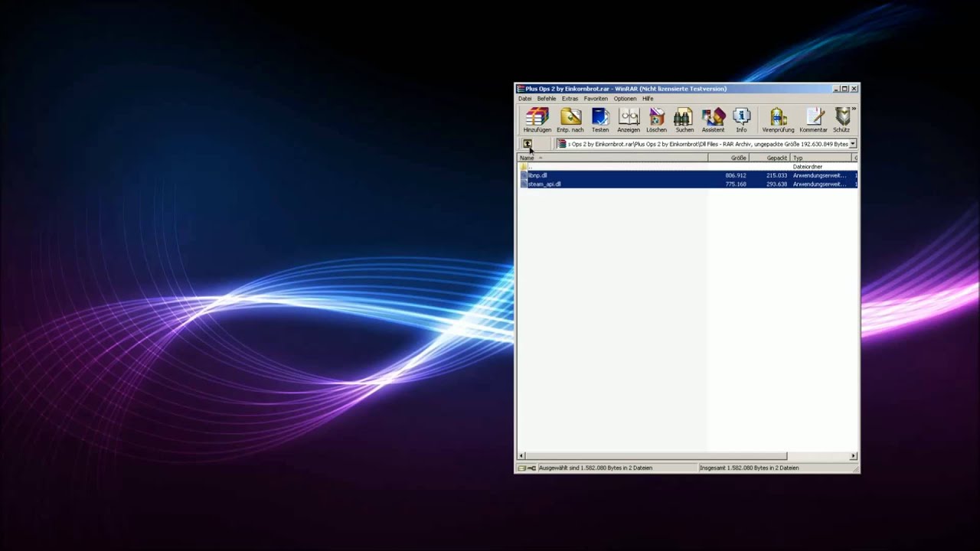980x551 pixels.
Task: Click the steam_api.dll file icon
Action: click(x=524, y=184)
